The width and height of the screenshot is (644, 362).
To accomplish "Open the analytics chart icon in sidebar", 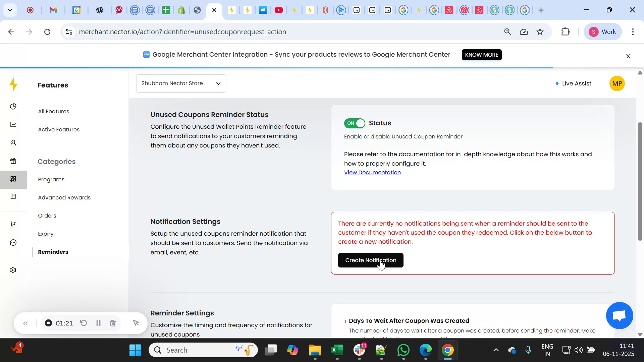I will pos(13,124).
